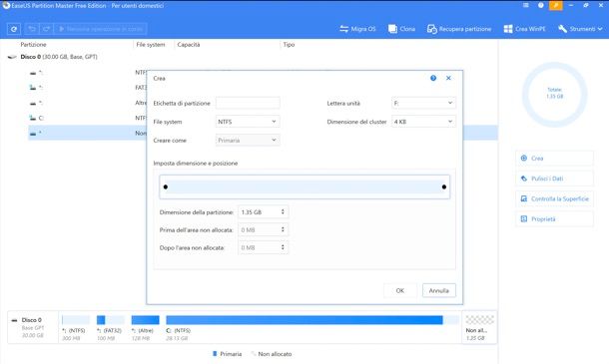
Task: Click the Dimensione della partizione value field
Action: pyautogui.click(x=259, y=212)
